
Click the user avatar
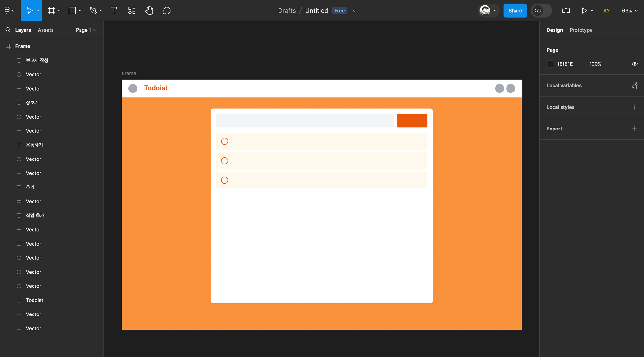pos(485,11)
